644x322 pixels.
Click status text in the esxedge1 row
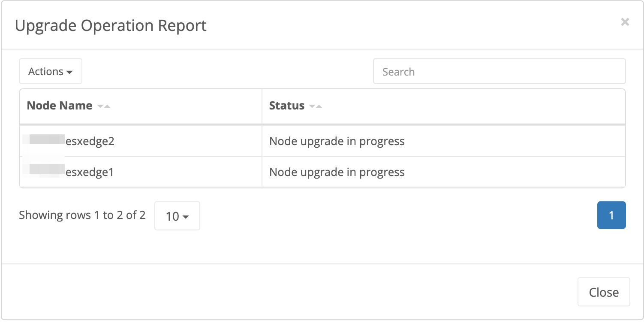[337, 172]
